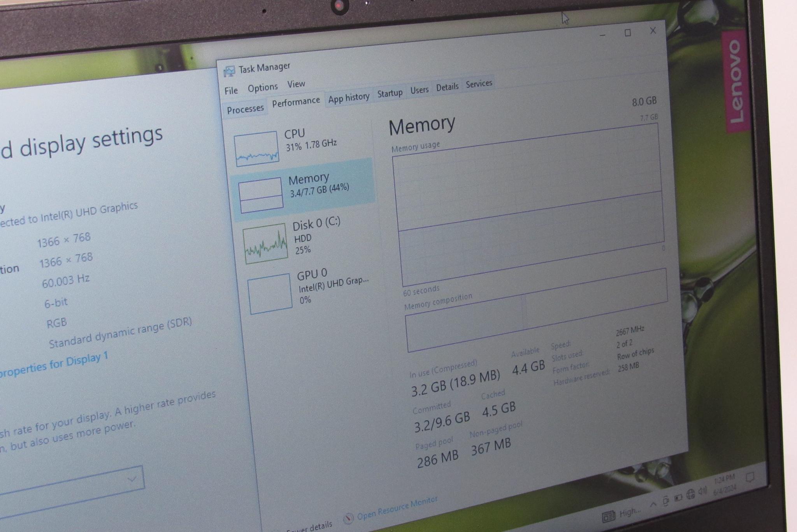This screenshot has width=797, height=532.
Task: Click the 258 MB hardware reserved value
Action: pos(628,367)
